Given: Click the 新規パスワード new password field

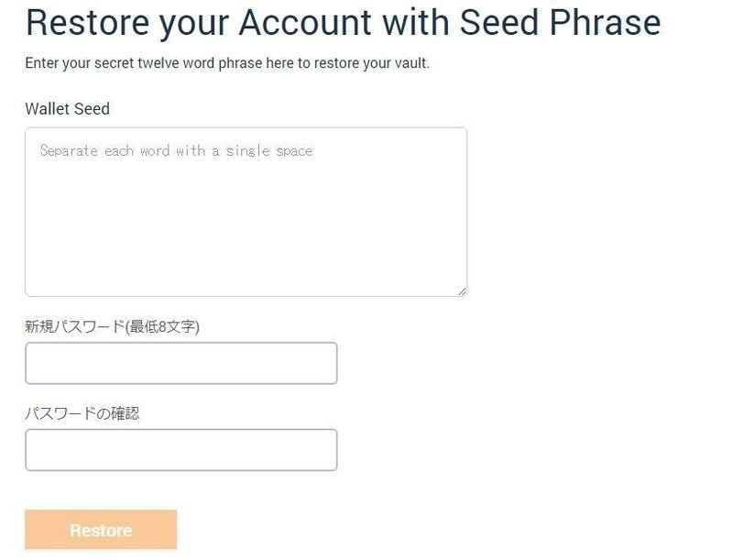Looking at the screenshot, I should click(x=181, y=364).
